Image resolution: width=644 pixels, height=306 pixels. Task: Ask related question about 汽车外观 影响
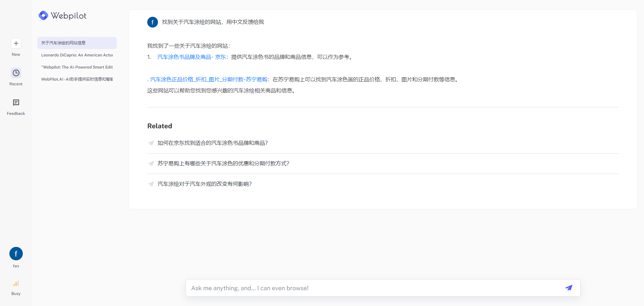tap(205, 184)
